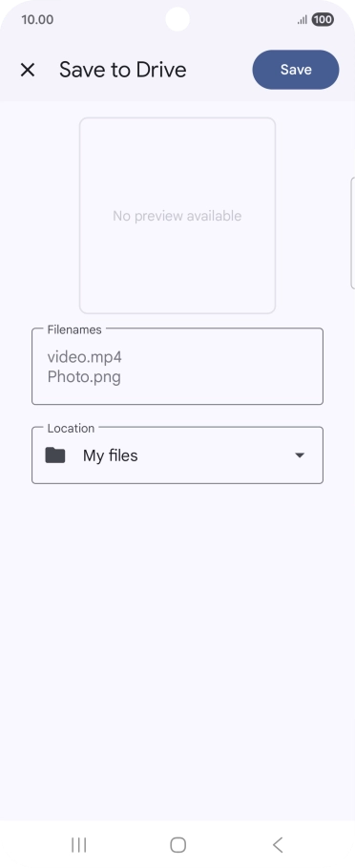Tap the Filenames field label
The height and width of the screenshot is (868, 355).
coord(74,329)
